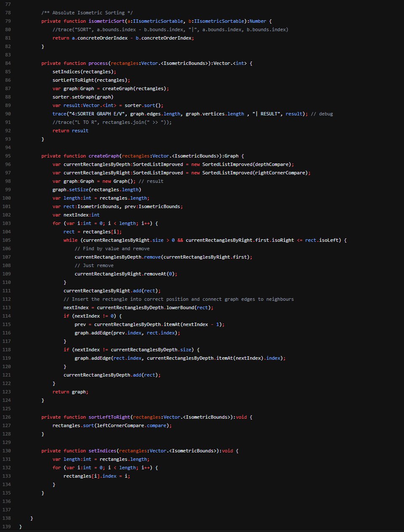Viewport: 404px width, 532px height.
Task: Click "currentRectanglesByDepth.add(rect);" statement
Action: [x=112, y=375]
